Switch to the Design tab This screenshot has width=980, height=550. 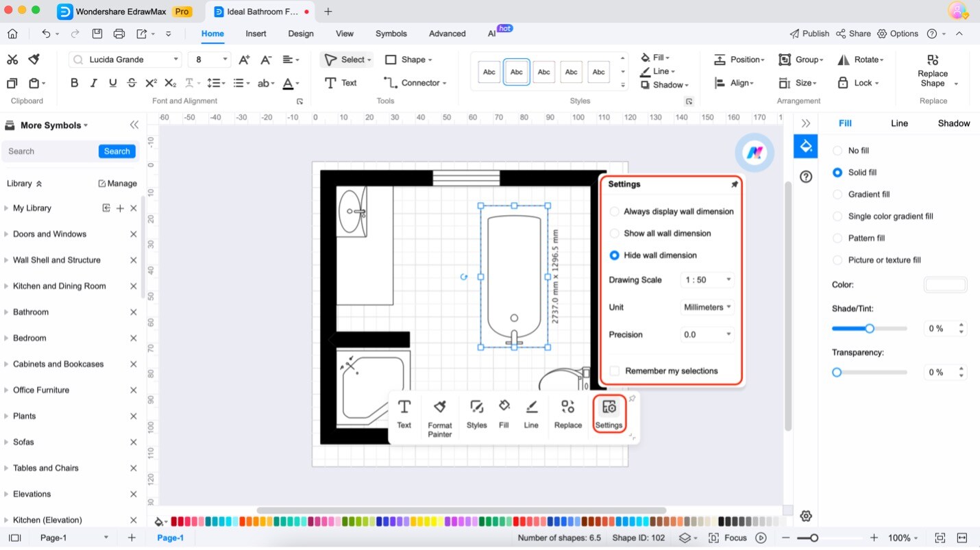(301, 34)
